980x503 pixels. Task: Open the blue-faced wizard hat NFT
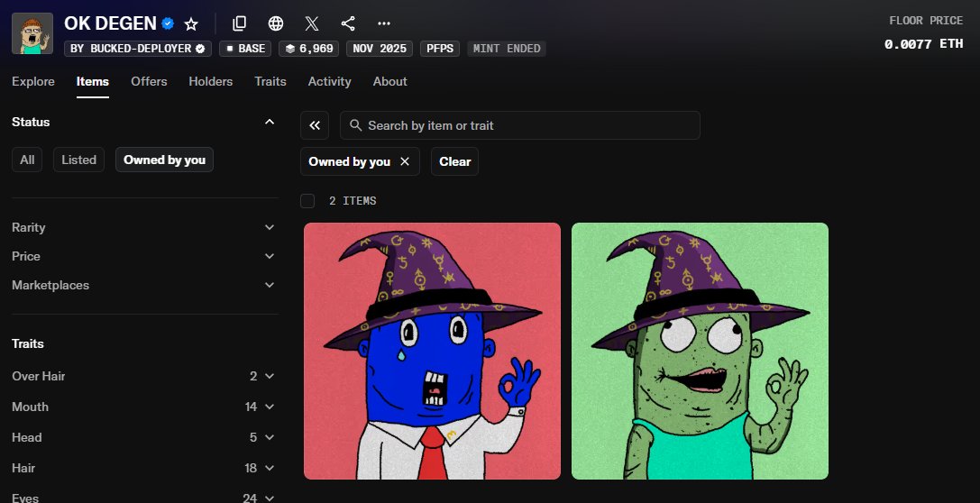pyautogui.click(x=432, y=351)
